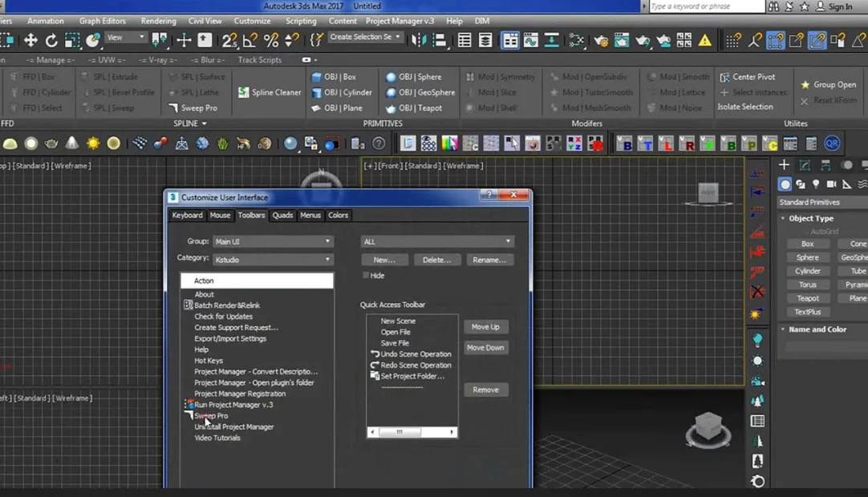868x497 pixels.
Task: Open the Rendering menu
Action: [158, 21]
